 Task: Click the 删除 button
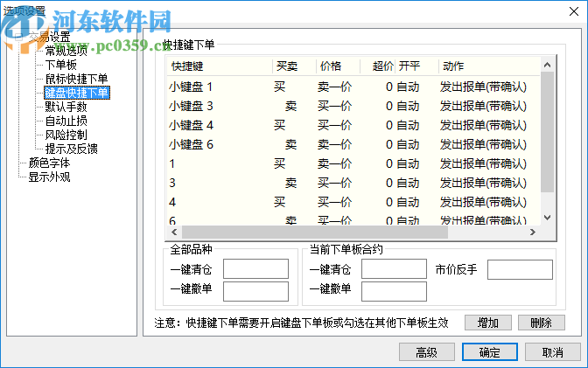click(541, 323)
